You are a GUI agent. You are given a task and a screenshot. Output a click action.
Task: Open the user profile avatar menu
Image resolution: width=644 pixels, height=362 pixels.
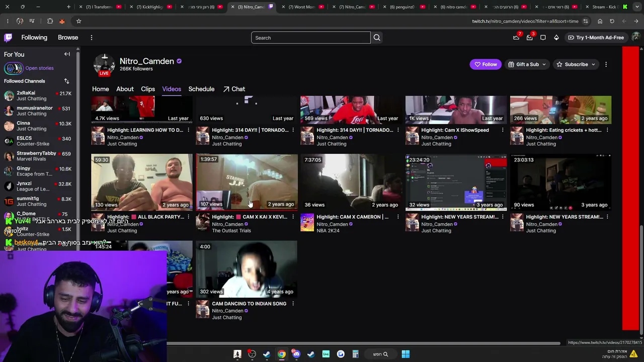tap(636, 38)
